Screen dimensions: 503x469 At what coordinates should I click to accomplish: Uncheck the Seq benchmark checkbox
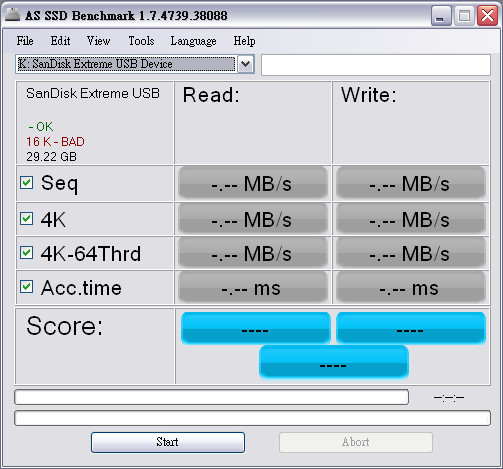tap(26, 183)
